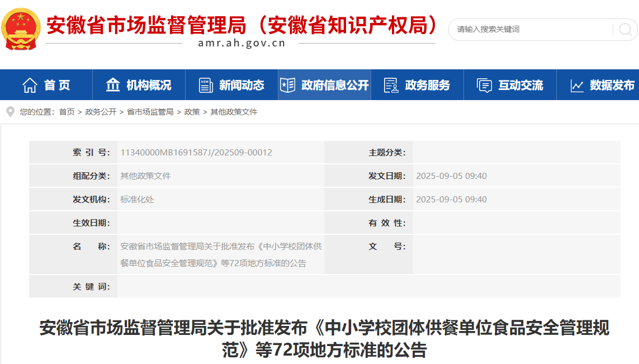Screen dimensions: 639x364
Task: Click the main announcement headline
Action: pyautogui.click(x=324, y=339)
